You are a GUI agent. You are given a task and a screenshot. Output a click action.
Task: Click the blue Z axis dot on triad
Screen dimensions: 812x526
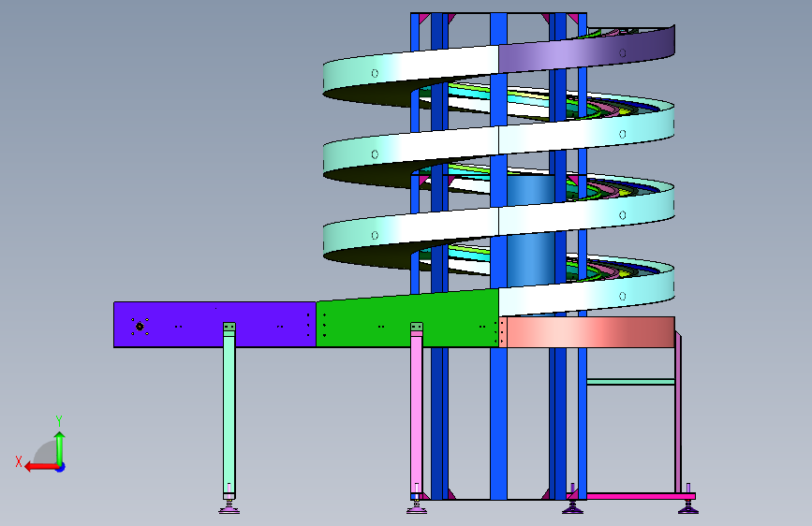pyautogui.click(x=61, y=467)
